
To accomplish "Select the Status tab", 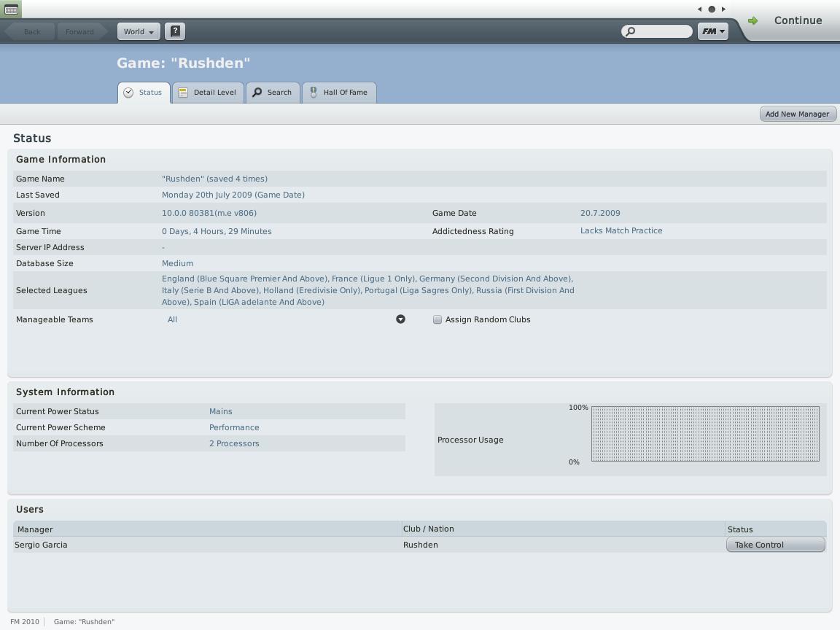I will (144, 93).
